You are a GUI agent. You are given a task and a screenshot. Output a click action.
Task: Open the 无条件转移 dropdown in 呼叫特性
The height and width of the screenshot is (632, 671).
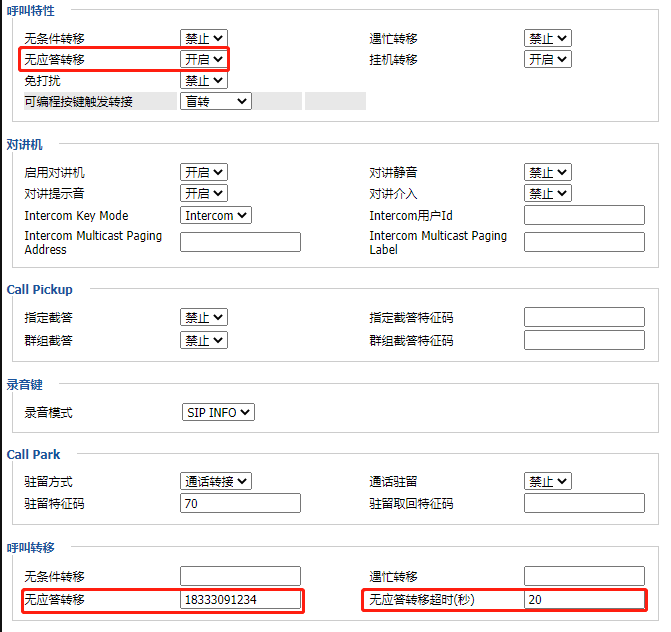coord(204,38)
